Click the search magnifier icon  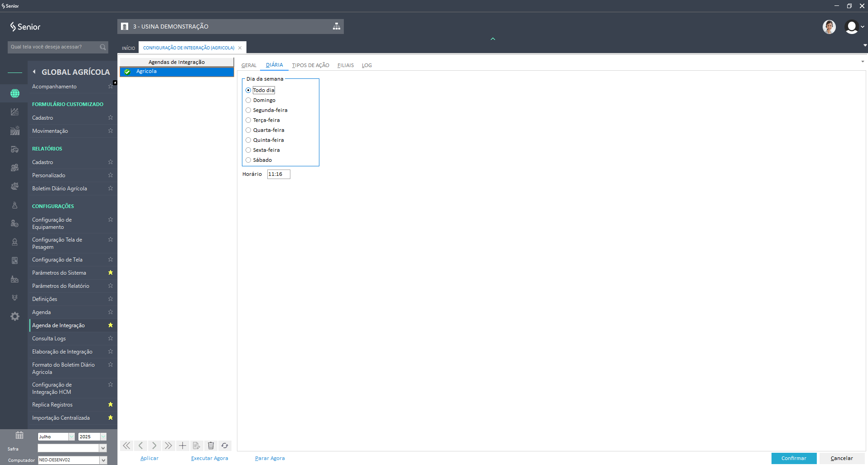(103, 47)
